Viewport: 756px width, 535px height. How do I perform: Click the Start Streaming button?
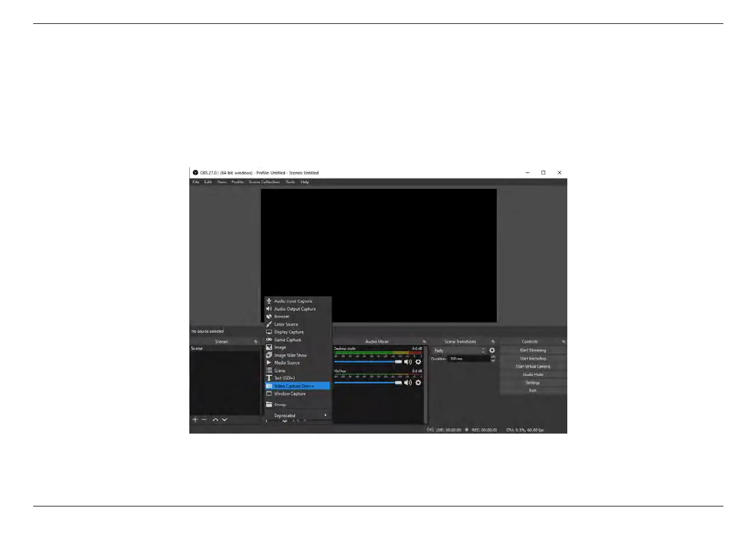pyautogui.click(x=533, y=350)
